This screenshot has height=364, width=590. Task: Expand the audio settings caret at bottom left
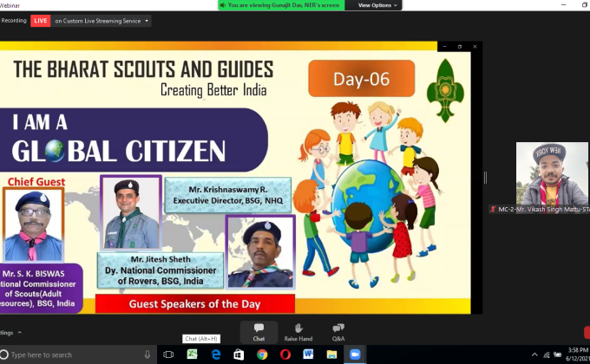click(x=20, y=333)
